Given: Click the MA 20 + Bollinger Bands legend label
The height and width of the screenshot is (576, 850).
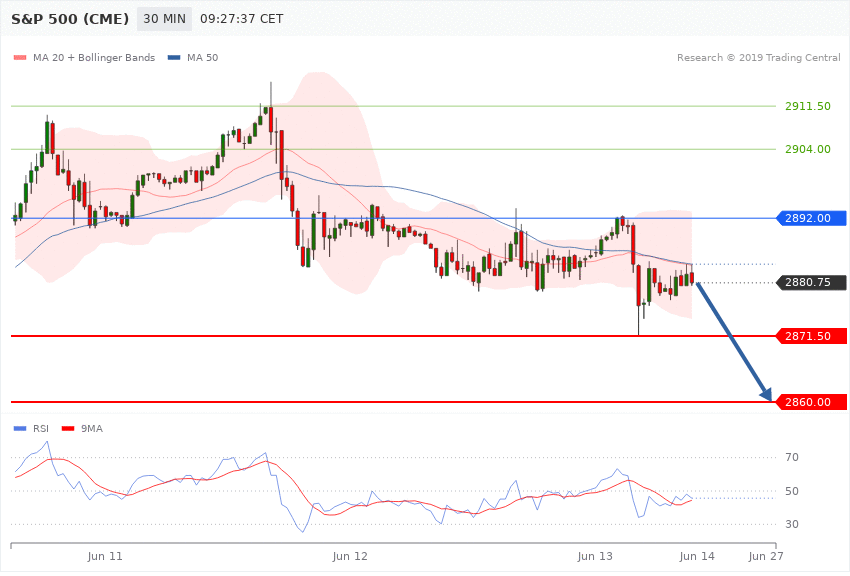Looking at the screenshot, I should pyautogui.click(x=94, y=57).
